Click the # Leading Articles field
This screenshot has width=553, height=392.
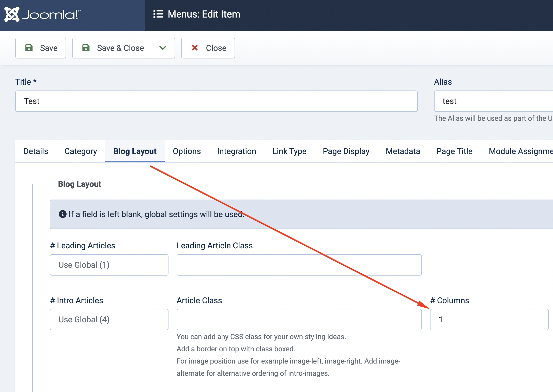pos(109,265)
